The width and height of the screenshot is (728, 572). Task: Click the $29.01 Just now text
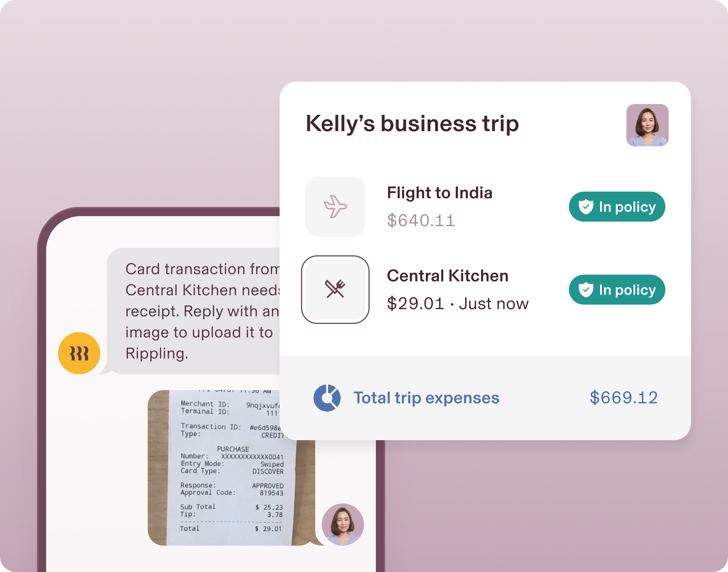[x=458, y=304]
